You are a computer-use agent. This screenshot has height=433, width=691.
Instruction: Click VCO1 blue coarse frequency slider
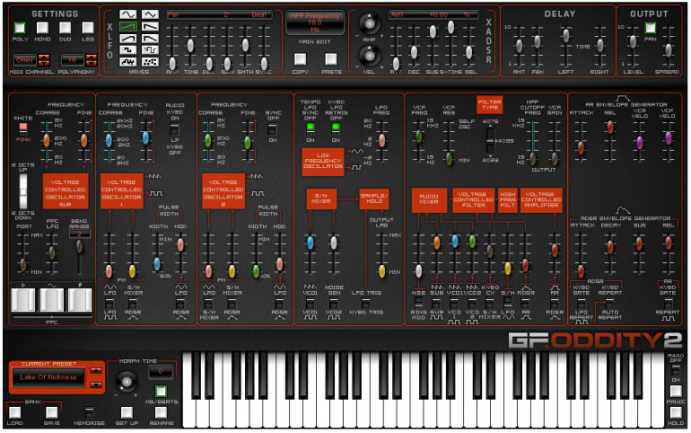point(109,141)
